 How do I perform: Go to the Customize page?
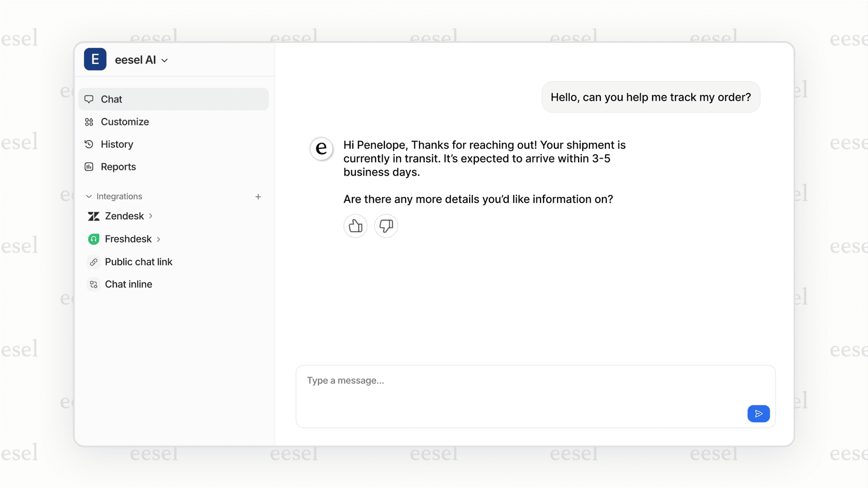(x=125, y=122)
